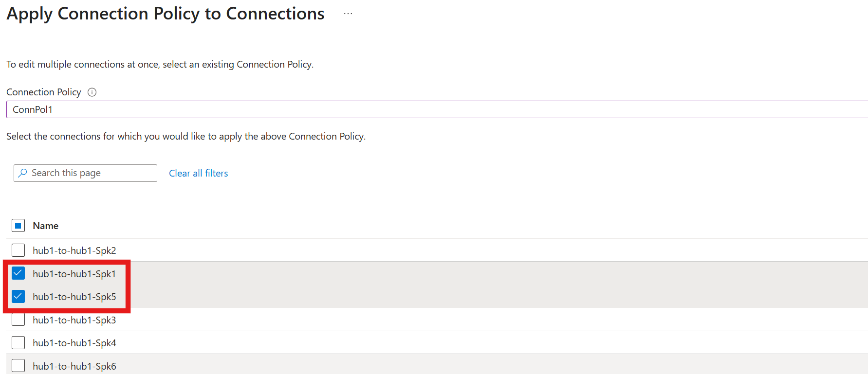
Task: Click the search magnifier icon
Action: [23, 173]
